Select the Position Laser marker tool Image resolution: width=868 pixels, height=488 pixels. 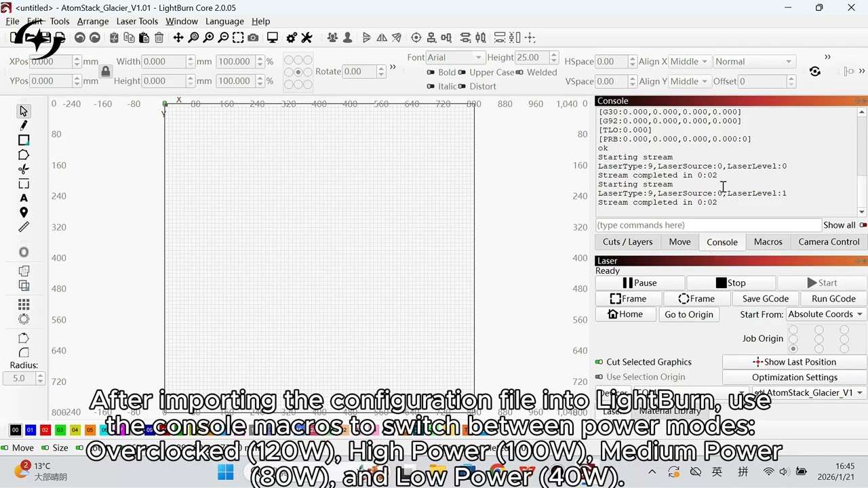click(x=24, y=213)
